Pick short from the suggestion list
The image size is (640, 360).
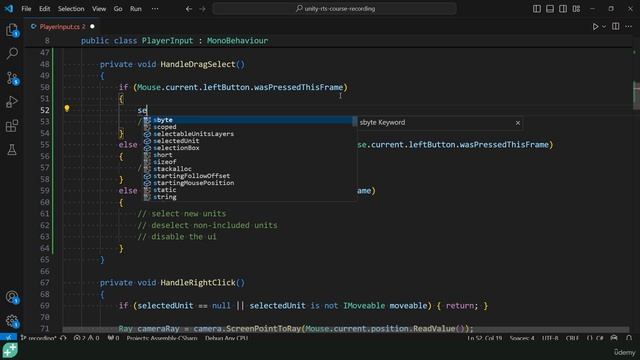click(249, 155)
